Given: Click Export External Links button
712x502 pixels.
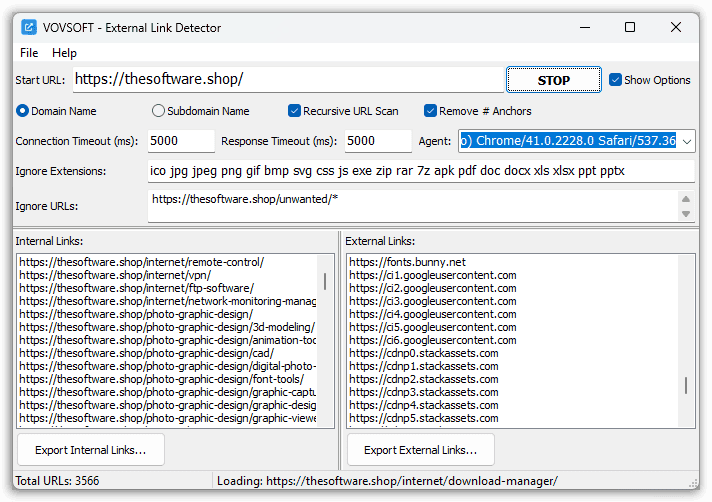Looking at the screenshot, I should [x=420, y=450].
